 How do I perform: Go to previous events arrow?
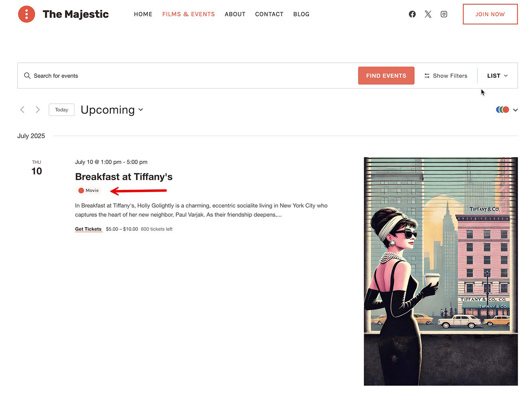22,109
